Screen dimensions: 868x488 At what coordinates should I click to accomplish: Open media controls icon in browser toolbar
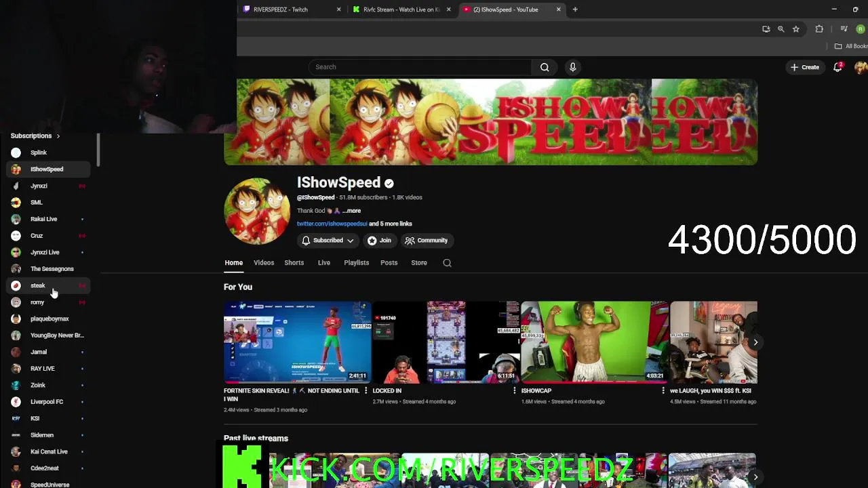(844, 29)
